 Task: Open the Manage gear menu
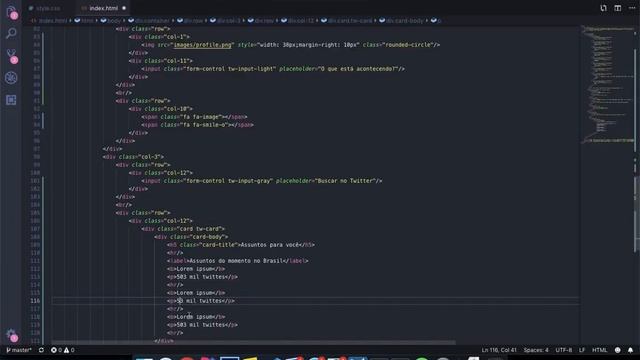(x=11, y=335)
